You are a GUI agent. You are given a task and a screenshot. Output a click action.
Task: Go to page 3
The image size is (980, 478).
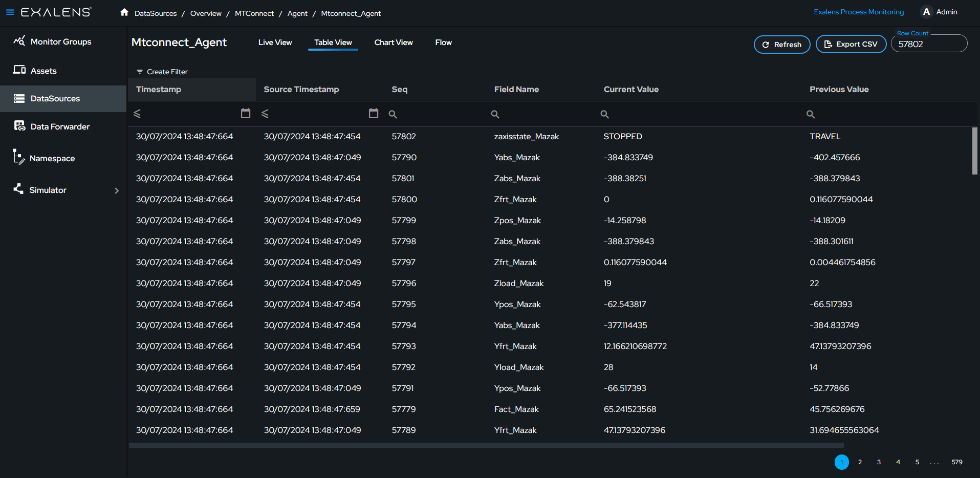tap(879, 462)
